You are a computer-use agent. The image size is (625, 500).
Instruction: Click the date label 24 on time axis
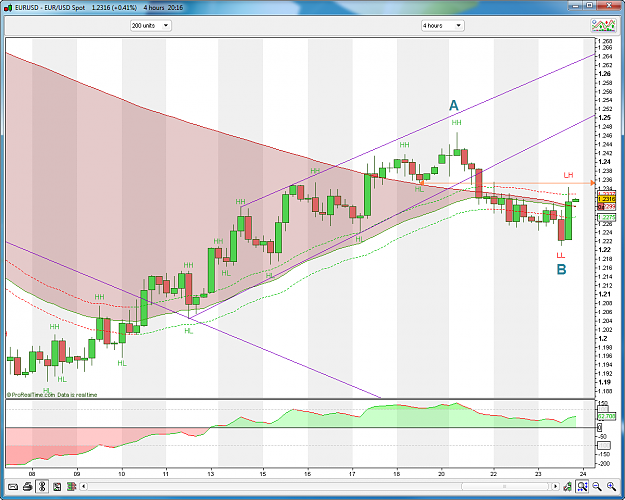point(583,474)
